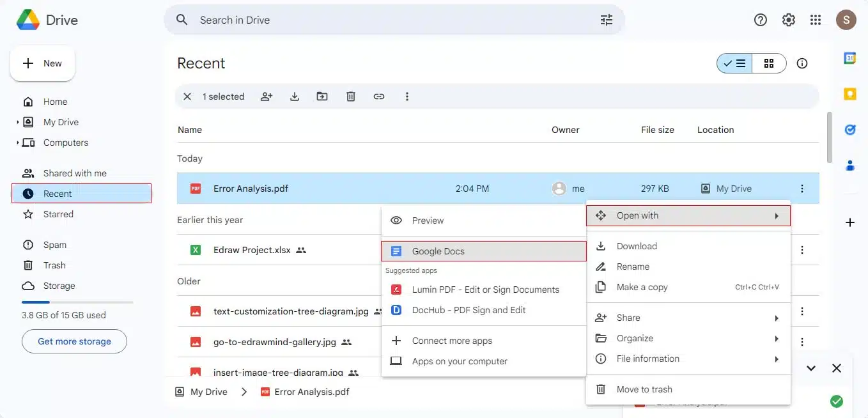
Task: Open Google Tasks side panel icon
Action: coord(850,130)
